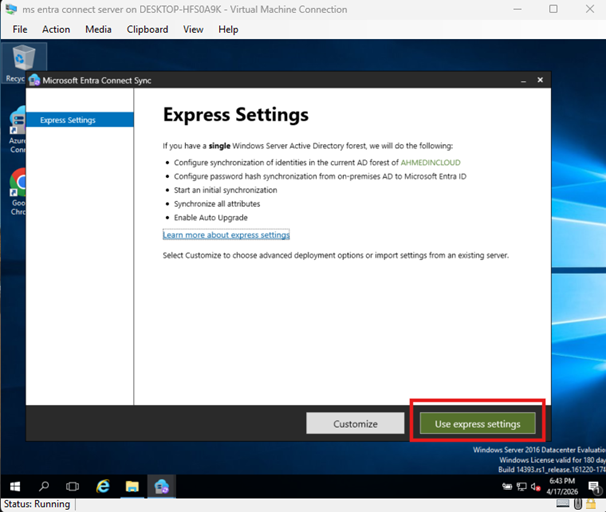The height and width of the screenshot is (512, 606).
Task: Open the File menu
Action: click(x=20, y=30)
